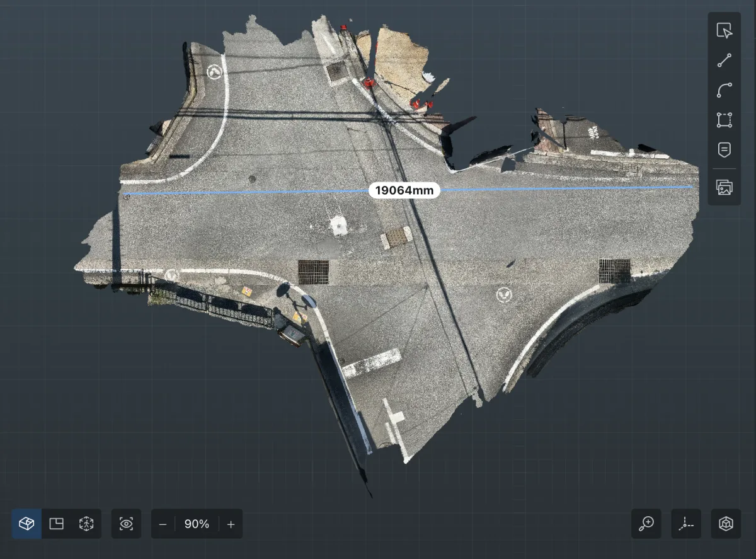Switch to the 3D model view mode
Screen dimensions: 756x559
point(26,524)
